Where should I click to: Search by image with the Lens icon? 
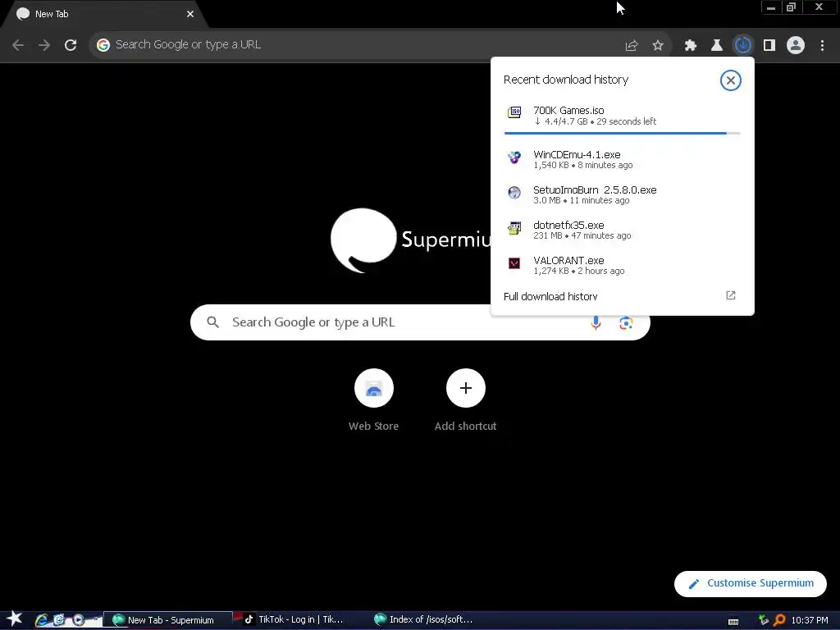626,322
